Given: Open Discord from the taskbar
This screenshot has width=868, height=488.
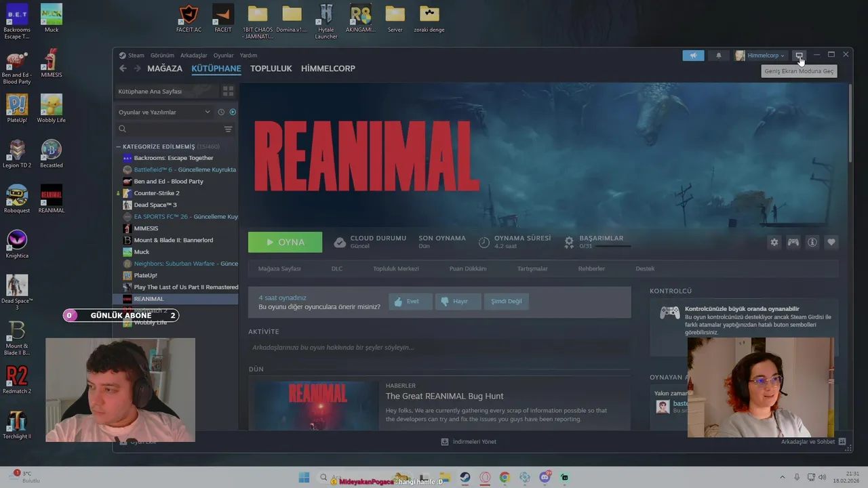Looking at the screenshot, I should 545,477.
